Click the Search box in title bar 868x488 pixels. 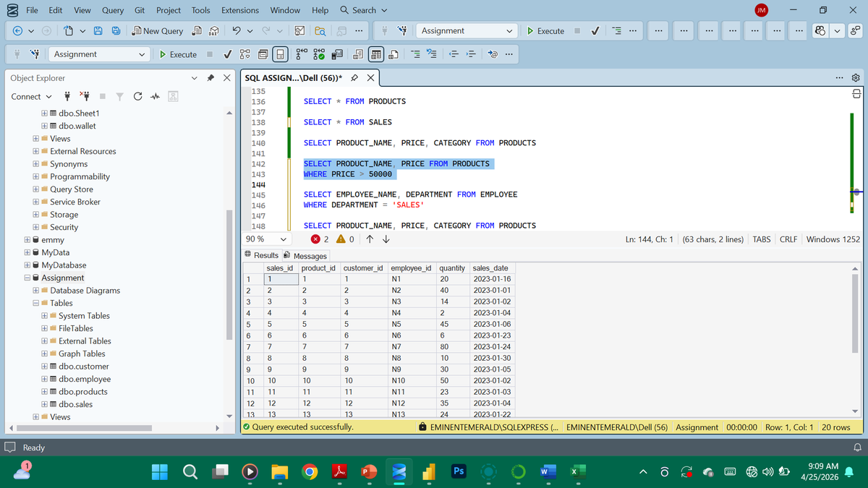tap(363, 10)
